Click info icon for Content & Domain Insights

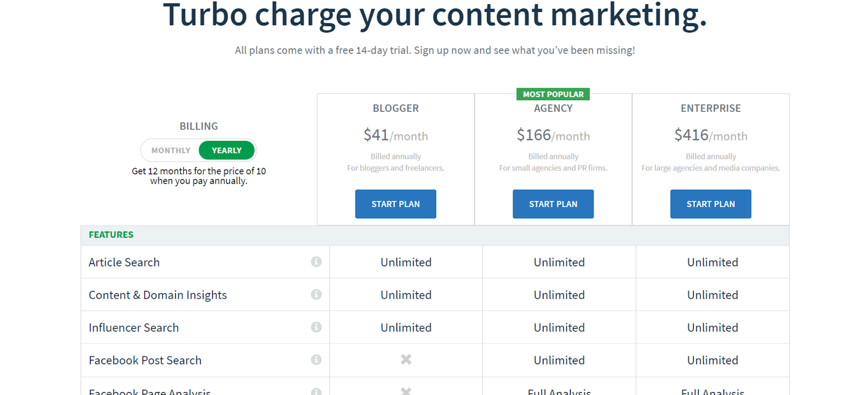316,294
